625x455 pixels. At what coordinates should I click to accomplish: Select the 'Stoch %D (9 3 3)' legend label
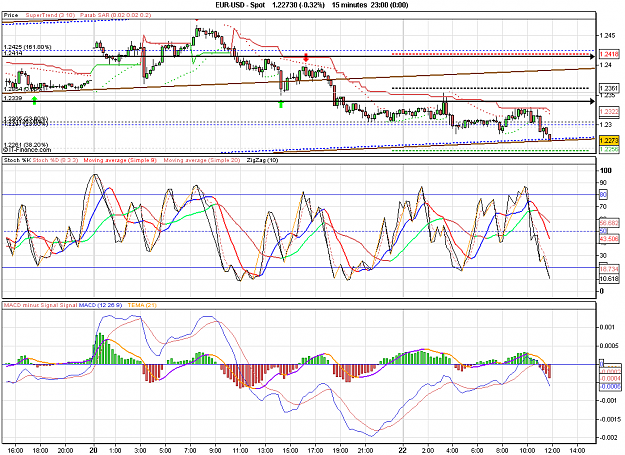[x=55, y=160]
